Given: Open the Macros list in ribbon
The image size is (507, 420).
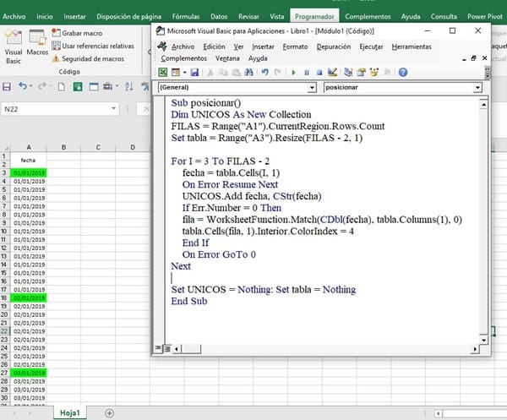Looking at the screenshot, I should coord(37,42).
